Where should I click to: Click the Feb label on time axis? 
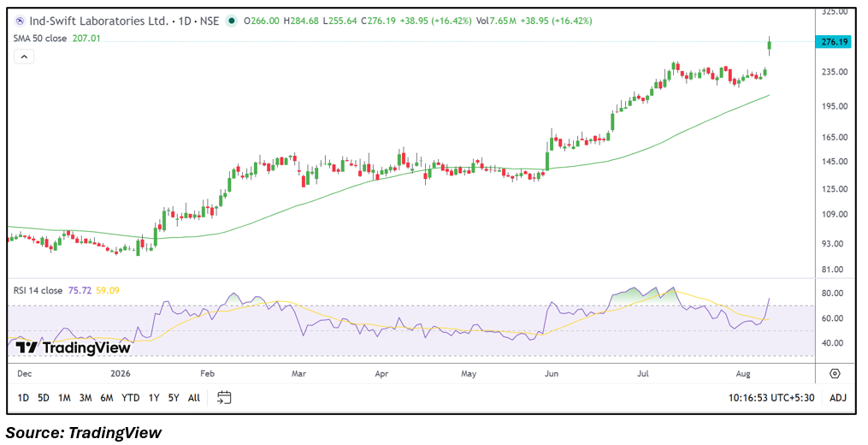207,373
